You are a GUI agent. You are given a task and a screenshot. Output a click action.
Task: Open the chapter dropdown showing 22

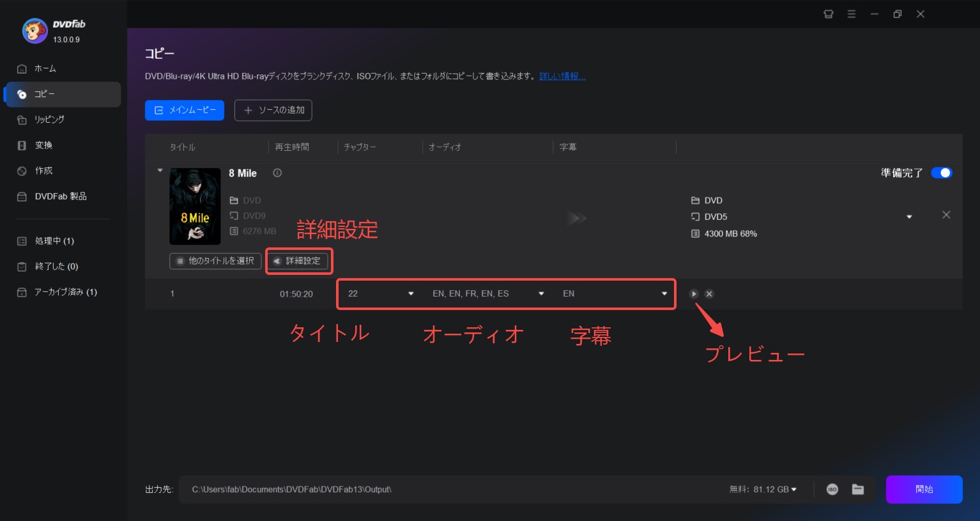click(x=380, y=294)
